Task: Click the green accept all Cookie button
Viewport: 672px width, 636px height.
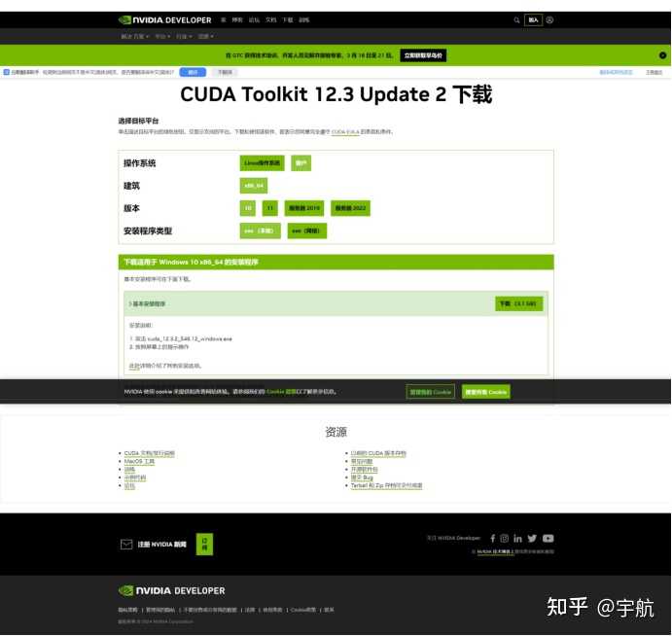Action: [486, 392]
